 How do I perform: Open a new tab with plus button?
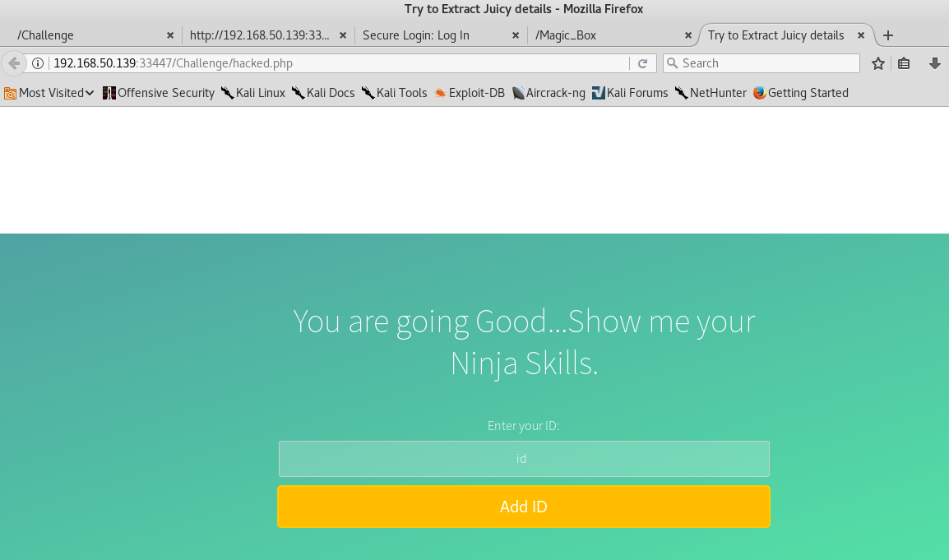pos(888,35)
